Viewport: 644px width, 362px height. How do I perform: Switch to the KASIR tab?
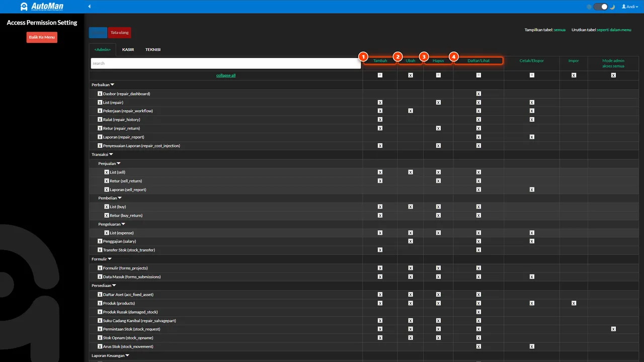click(128, 50)
